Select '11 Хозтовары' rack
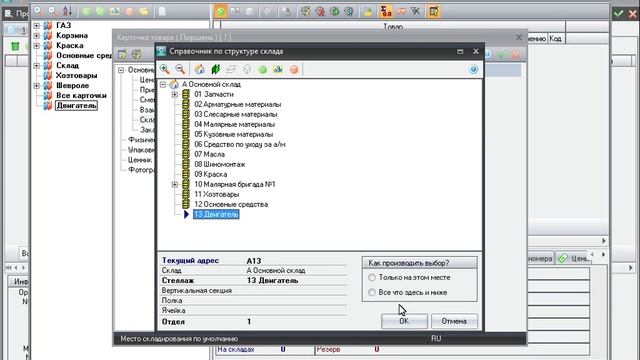The width and height of the screenshot is (640, 360). [x=217, y=194]
